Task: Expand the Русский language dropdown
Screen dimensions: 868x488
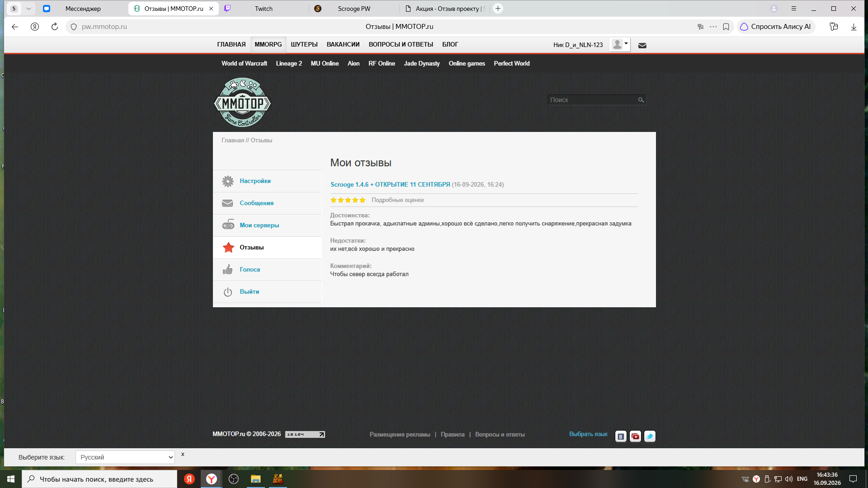Action: (x=125, y=457)
